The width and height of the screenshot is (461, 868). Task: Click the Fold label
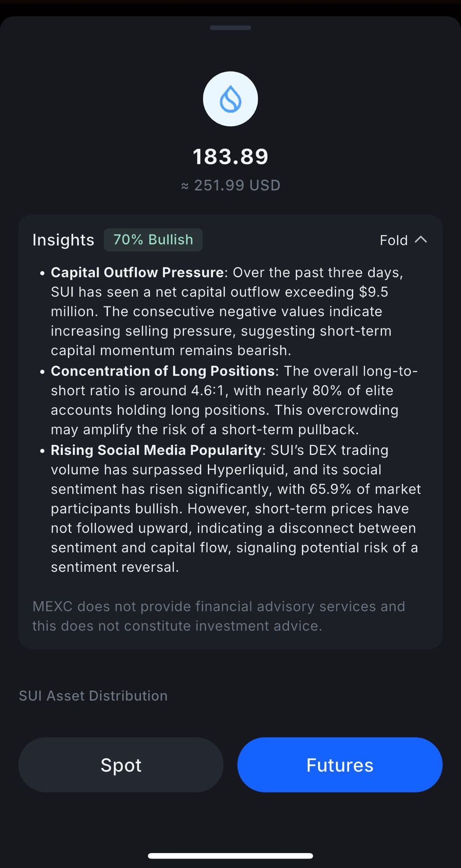tap(394, 240)
